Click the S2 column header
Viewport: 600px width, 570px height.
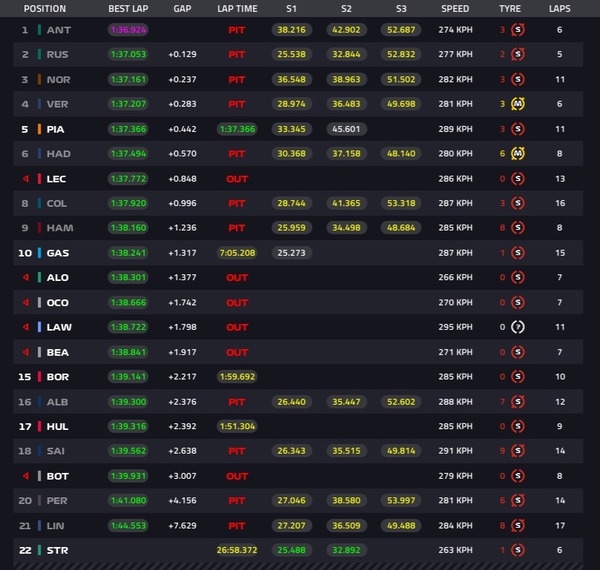pyautogui.click(x=346, y=9)
